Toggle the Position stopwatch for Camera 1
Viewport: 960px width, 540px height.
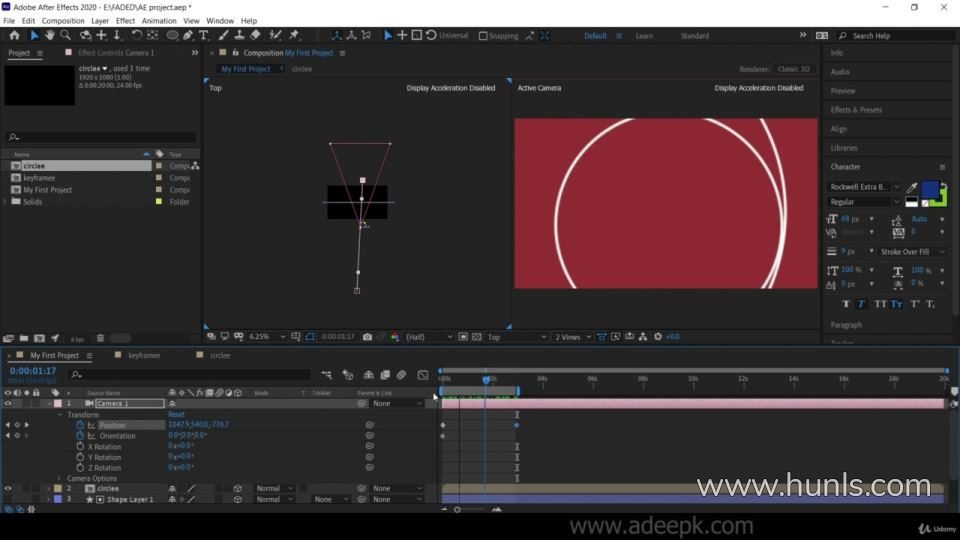coord(80,425)
